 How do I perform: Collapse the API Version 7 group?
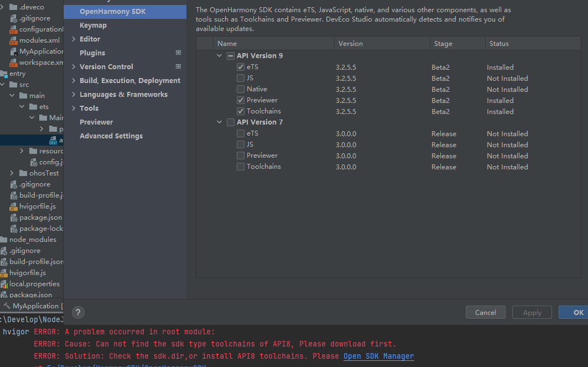click(x=220, y=122)
